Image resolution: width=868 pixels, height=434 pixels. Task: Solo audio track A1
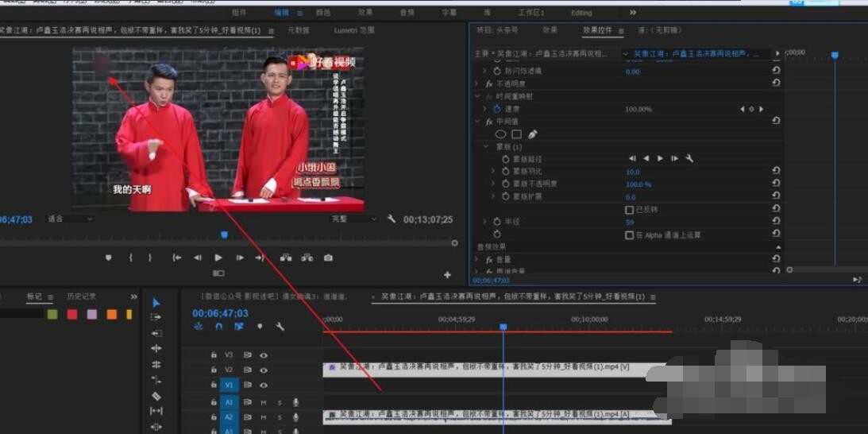(280, 402)
